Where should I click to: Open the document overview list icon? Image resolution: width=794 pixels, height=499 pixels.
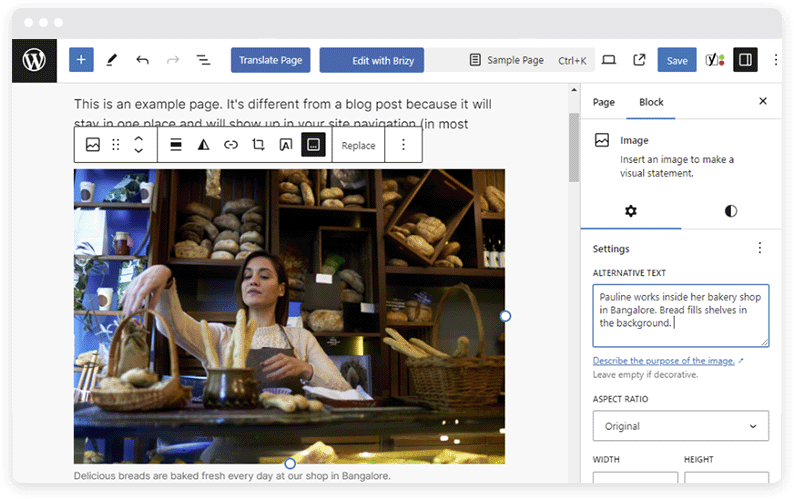click(203, 60)
